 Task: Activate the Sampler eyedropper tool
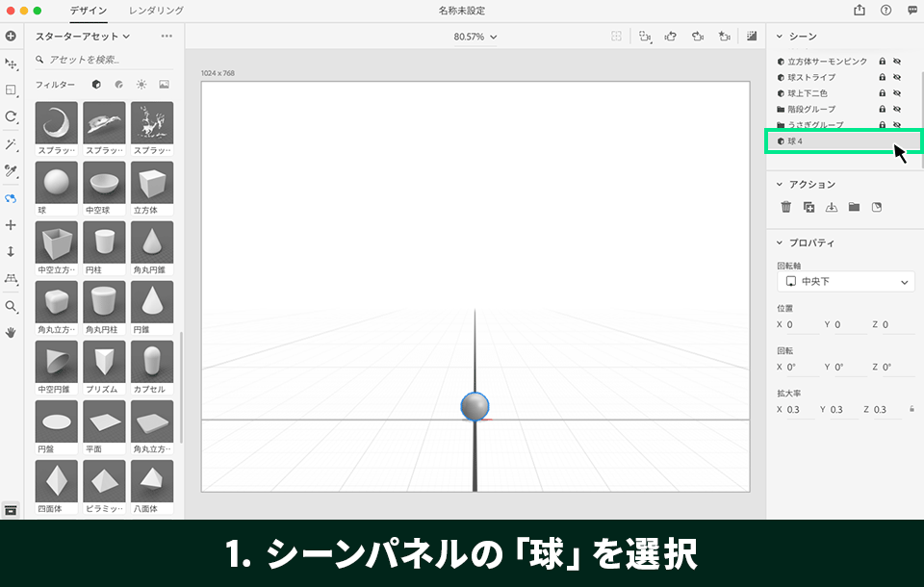pyautogui.click(x=11, y=172)
